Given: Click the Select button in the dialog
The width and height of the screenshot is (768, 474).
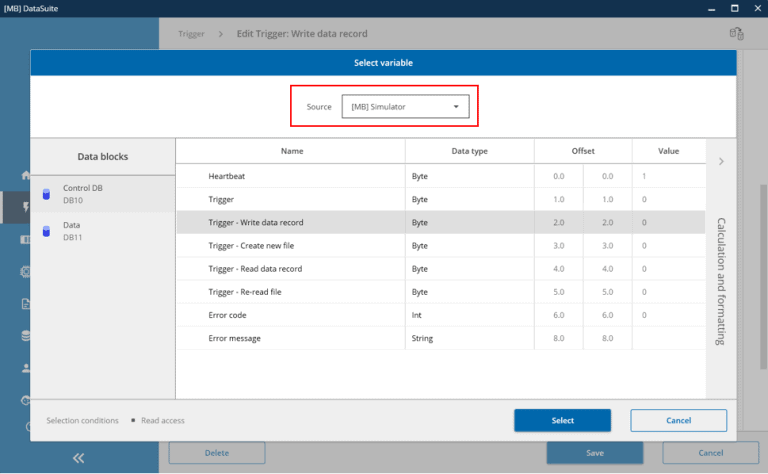Looking at the screenshot, I should pos(562,421).
